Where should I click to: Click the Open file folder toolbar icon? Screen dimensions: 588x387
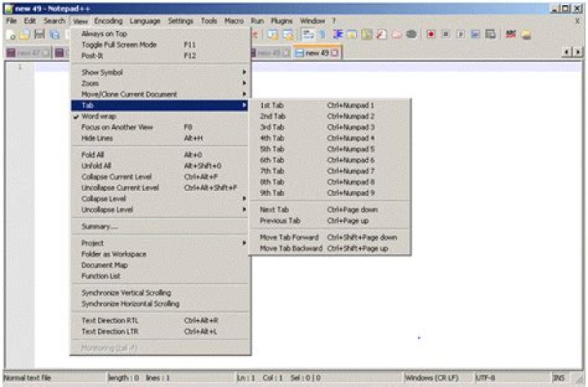[x=24, y=35]
